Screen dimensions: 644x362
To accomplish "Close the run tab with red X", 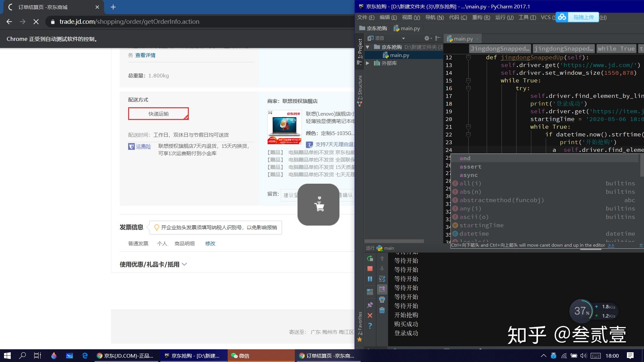I will point(370,315).
